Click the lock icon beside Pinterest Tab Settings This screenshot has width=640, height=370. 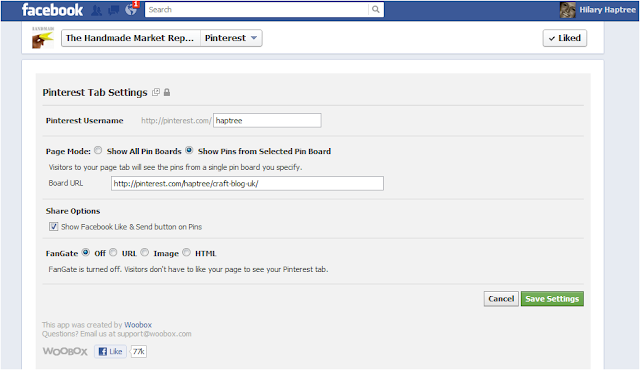click(167, 92)
